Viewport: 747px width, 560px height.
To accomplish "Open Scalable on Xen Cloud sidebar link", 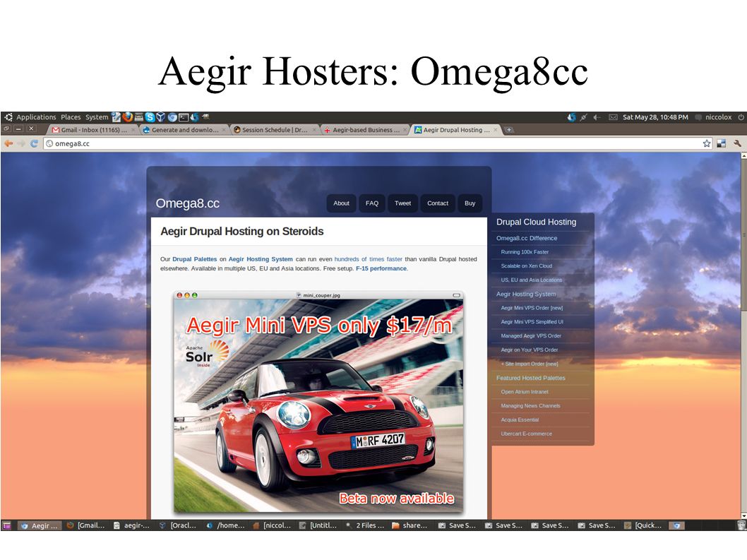I will point(527,266).
